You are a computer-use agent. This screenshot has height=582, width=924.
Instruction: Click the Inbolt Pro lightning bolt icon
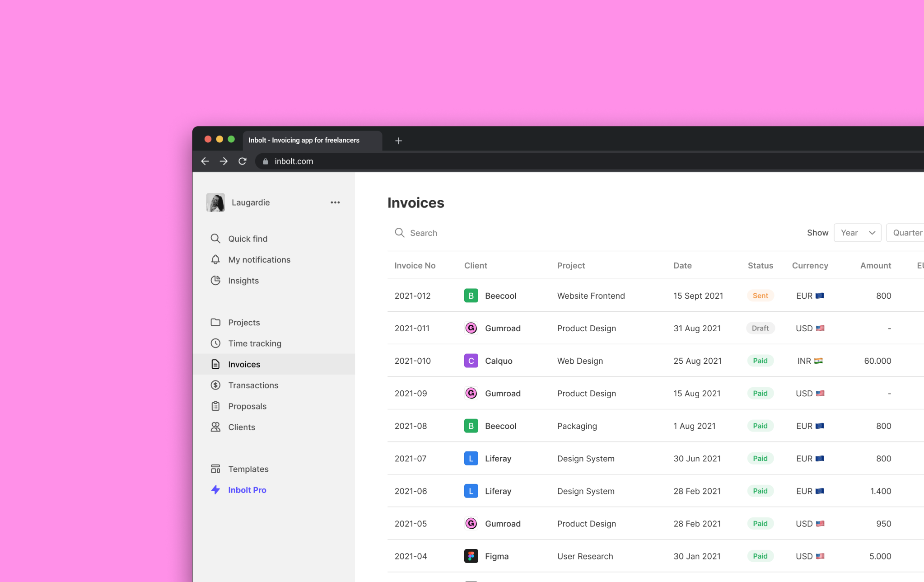215,490
